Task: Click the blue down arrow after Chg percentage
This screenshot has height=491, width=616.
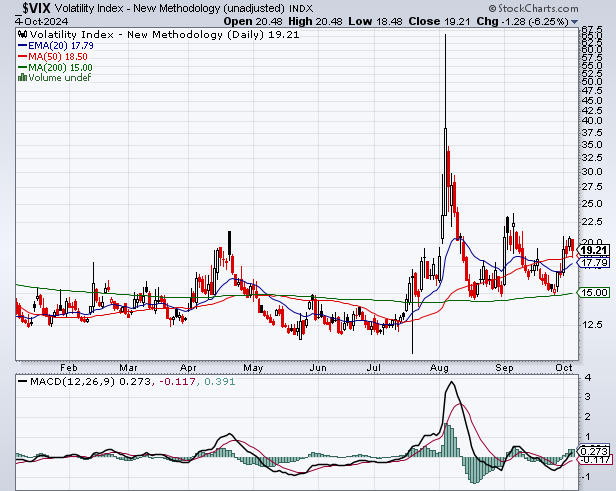Action: [574, 22]
